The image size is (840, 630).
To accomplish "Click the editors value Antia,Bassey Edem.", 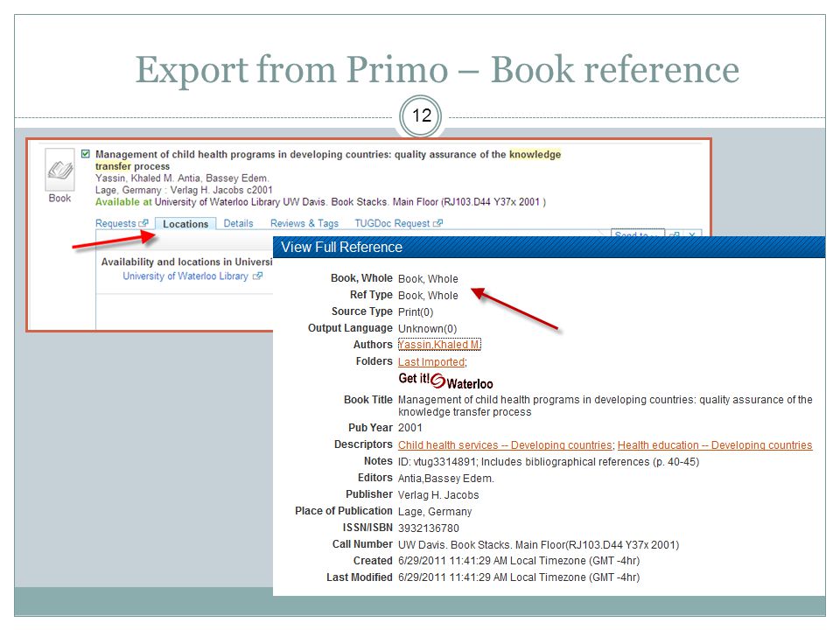I will [445, 479].
